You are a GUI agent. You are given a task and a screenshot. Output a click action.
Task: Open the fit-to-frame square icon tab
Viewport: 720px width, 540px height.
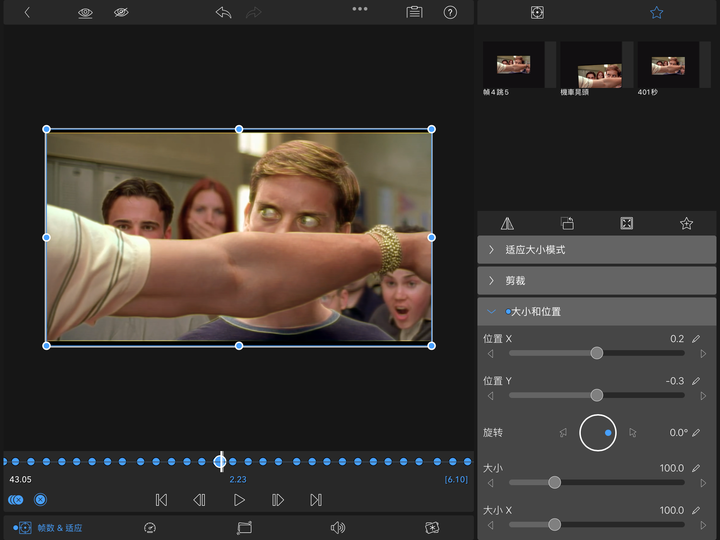click(627, 224)
